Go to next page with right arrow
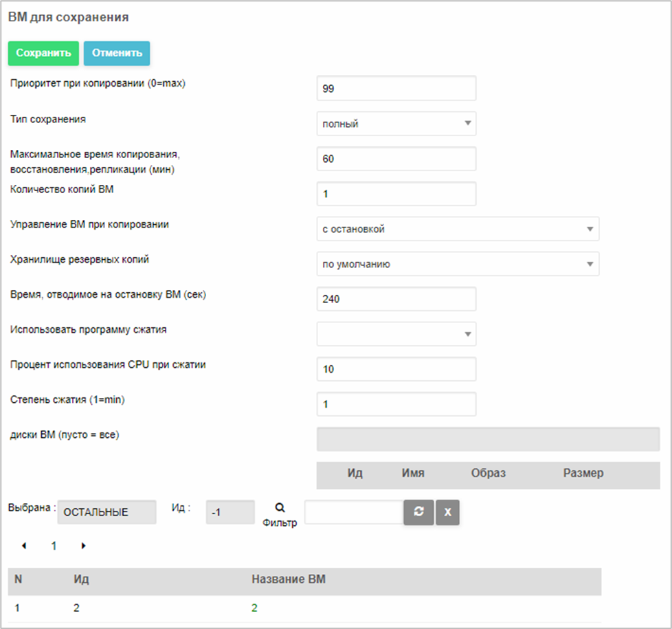 pyautogui.click(x=84, y=545)
